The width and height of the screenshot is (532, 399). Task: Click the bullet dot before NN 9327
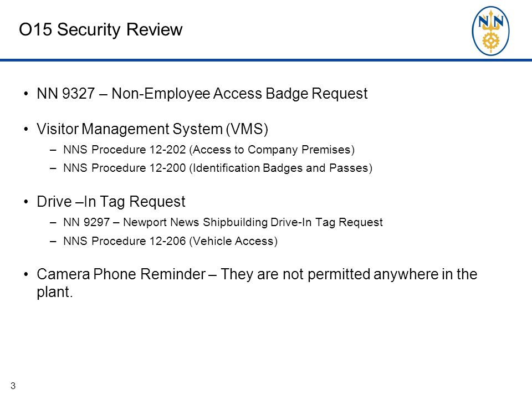[x=26, y=94]
